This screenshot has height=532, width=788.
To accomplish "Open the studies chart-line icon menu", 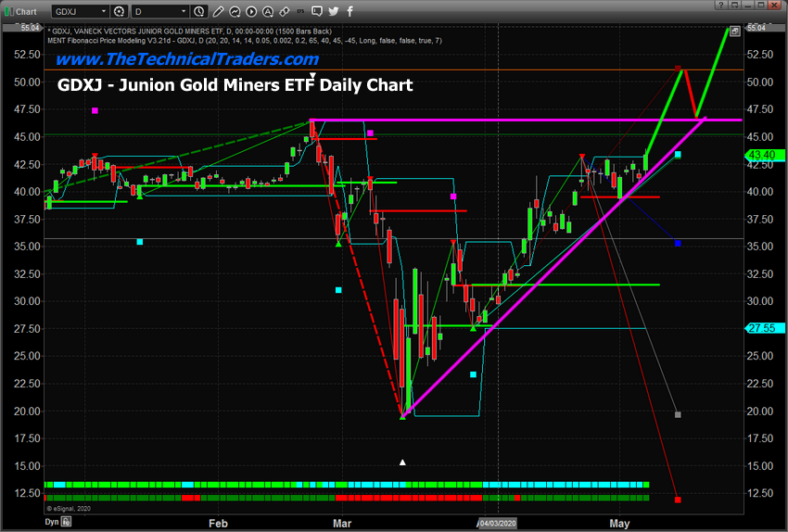I will click(x=235, y=11).
